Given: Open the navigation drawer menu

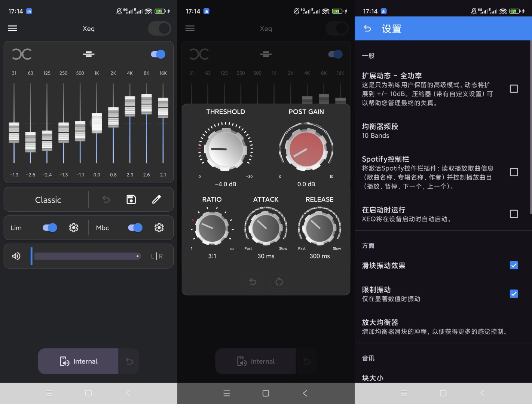Looking at the screenshot, I should click(12, 28).
